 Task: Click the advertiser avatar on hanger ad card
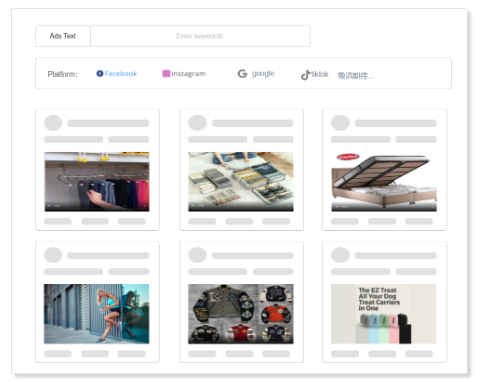click(x=53, y=123)
